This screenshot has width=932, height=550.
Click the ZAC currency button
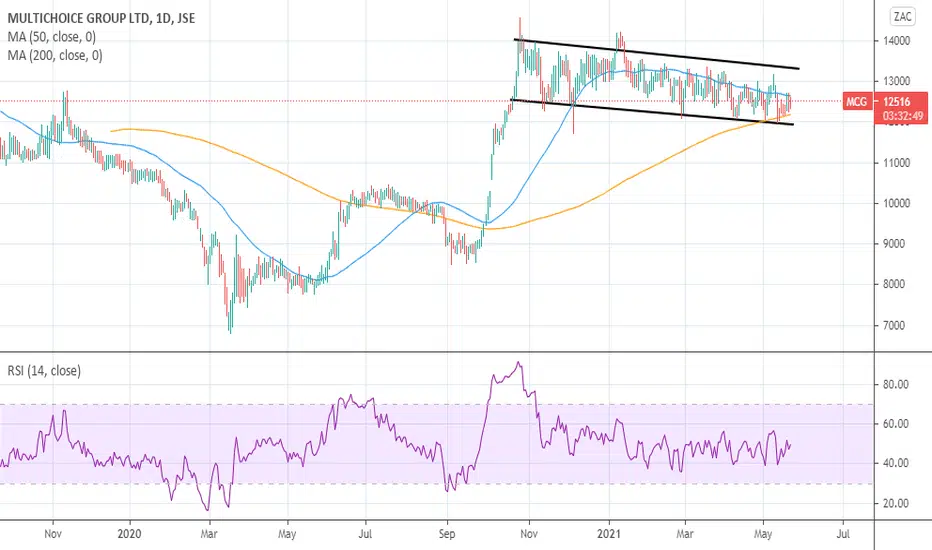(x=902, y=17)
